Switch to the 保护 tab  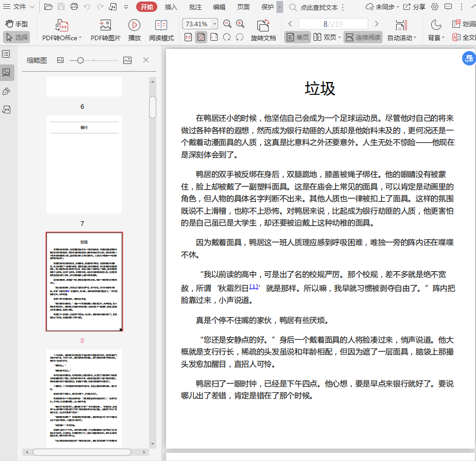tap(268, 7)
